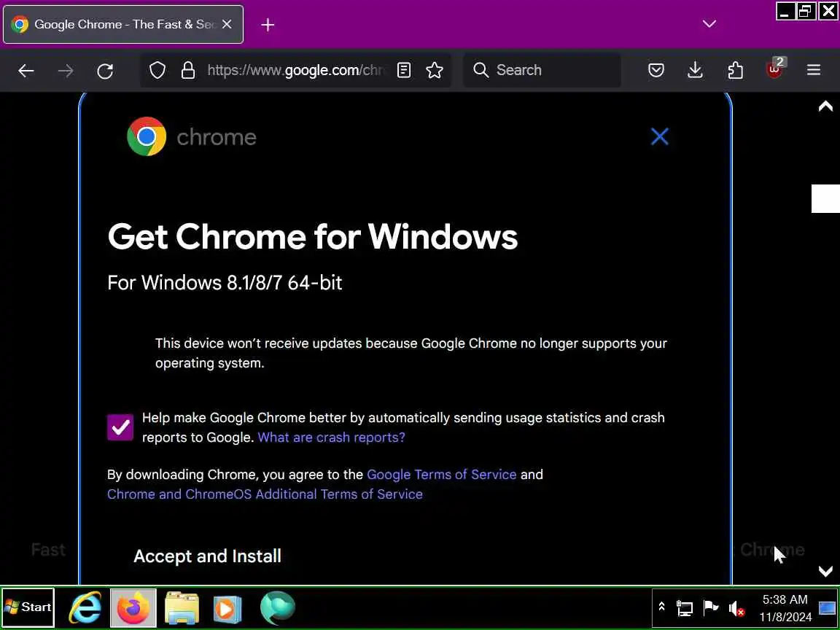This screenshot has width=840, height=630.
Task: Open What are crash reports link
Action: click(332, 437)
